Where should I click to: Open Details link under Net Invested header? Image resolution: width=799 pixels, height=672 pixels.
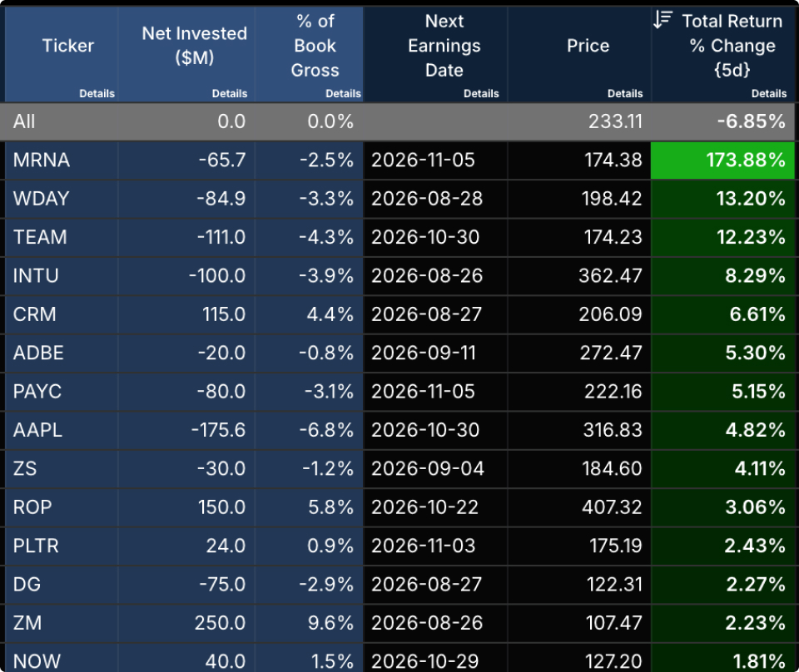click(230, 94)
